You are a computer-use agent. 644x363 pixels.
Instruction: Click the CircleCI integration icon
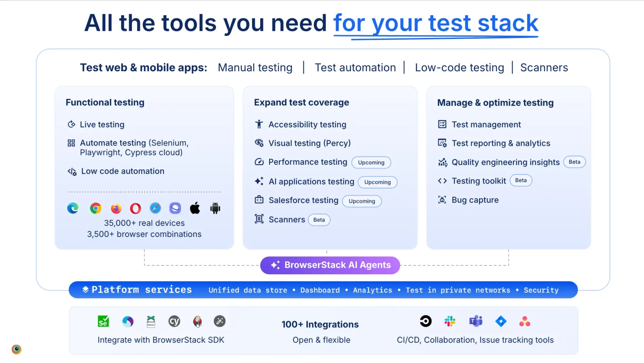point(426,321)
